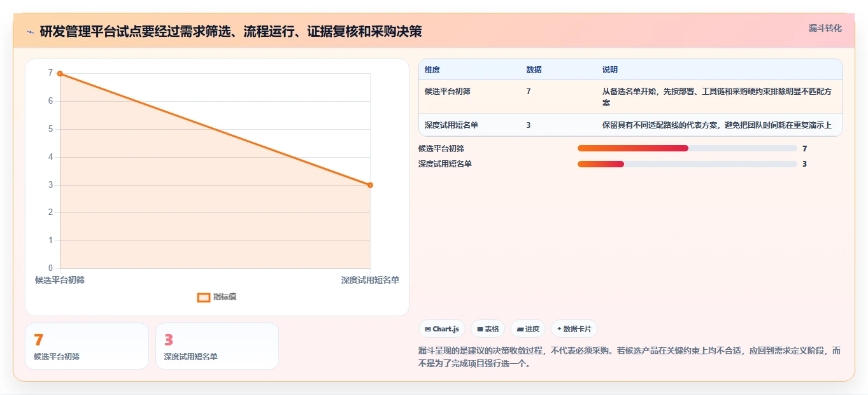Open the 候选平台初筛 stat card showing 7
Viewport: 868px width, 395px height.
87,346
